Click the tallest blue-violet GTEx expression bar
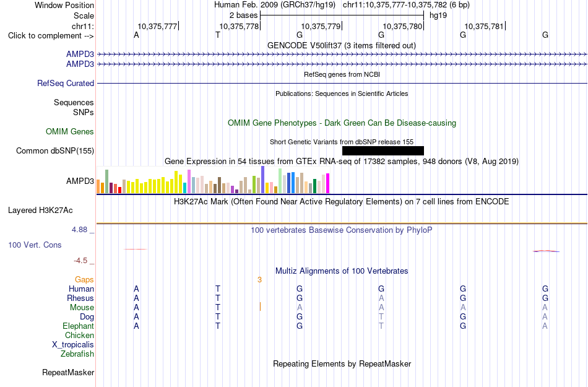The image size is (588, 387). click(262, 180)
